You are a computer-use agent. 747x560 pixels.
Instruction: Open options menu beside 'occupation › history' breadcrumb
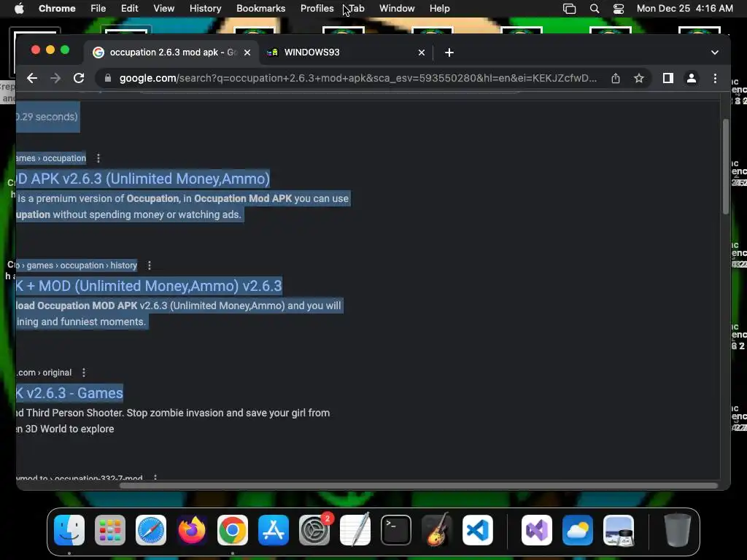coord(149,265)
